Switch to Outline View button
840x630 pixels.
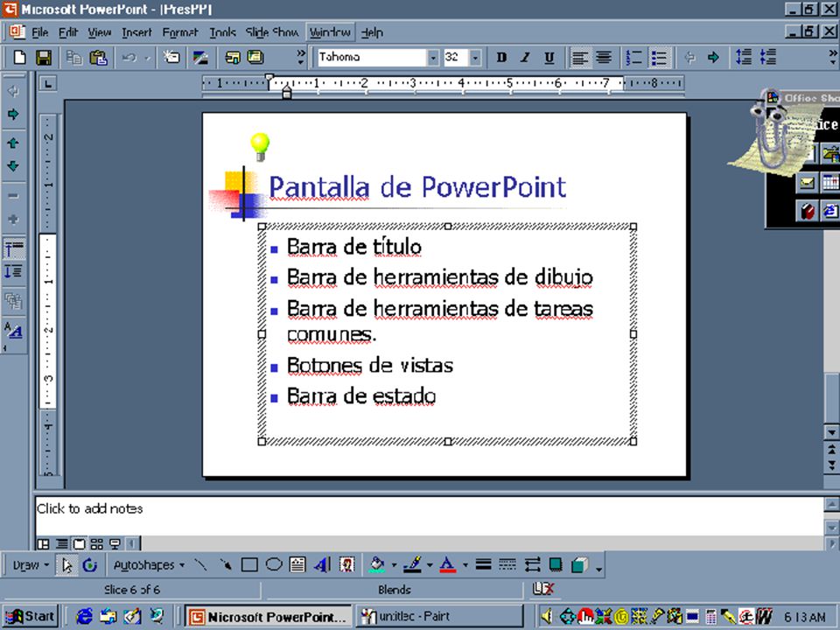pos(61,544)
